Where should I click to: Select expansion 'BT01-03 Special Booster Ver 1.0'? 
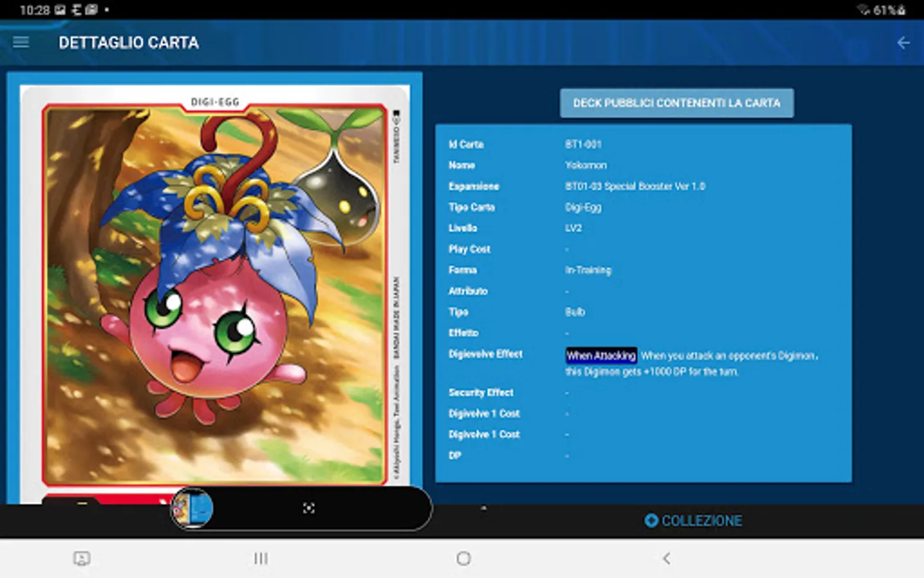(x=635, y=186)
